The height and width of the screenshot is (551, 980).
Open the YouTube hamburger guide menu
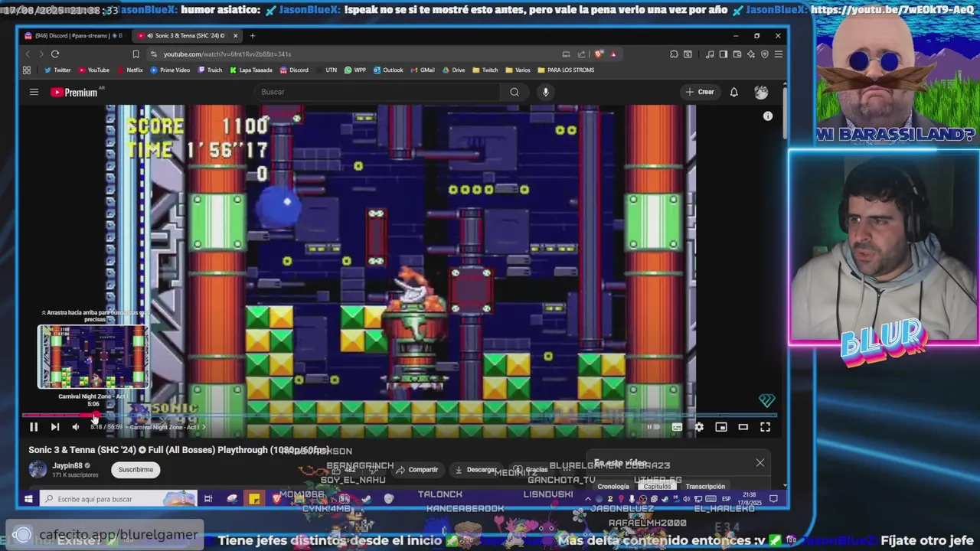pyautogui.click(x=34, y=92)
